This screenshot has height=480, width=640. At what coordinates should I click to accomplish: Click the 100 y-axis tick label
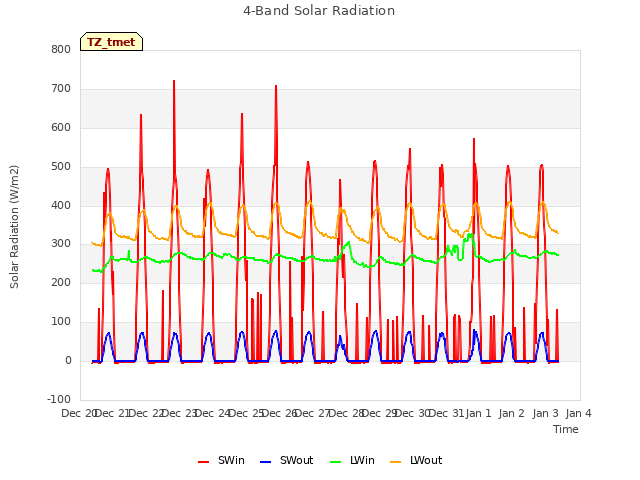tap(61, 322)
